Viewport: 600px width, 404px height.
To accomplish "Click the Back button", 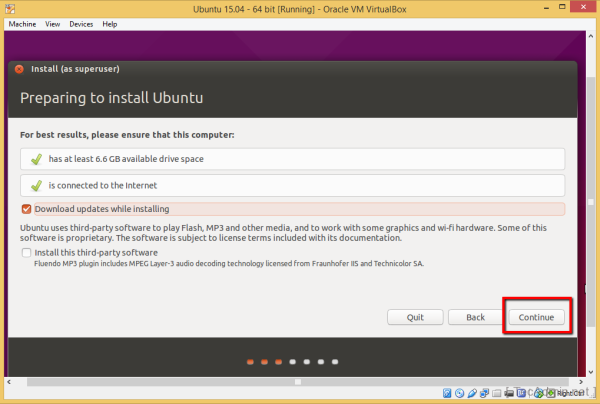I will 475,317.
